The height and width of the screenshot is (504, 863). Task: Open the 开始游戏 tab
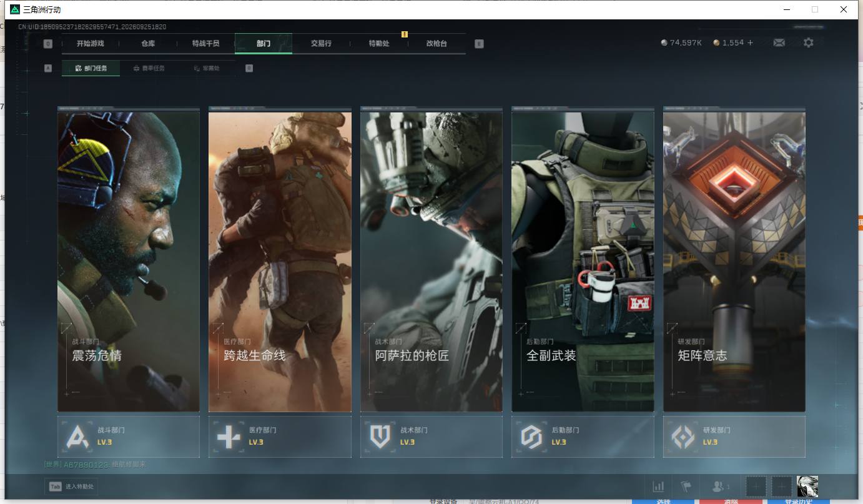coord(91,44)
